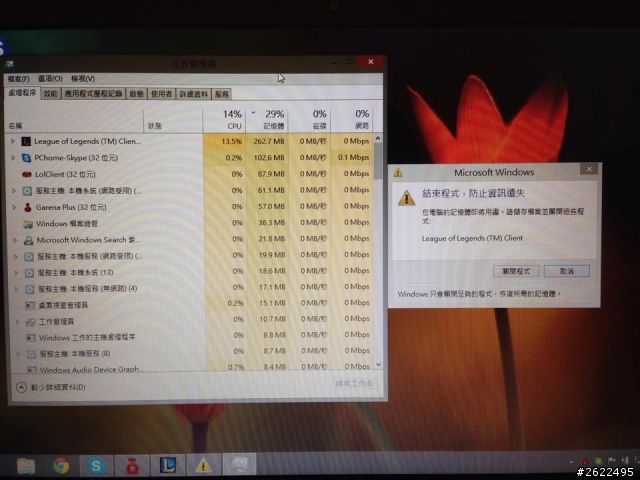
Task: Click the PChome-Skype process icon
Action: tap(27, 158)
